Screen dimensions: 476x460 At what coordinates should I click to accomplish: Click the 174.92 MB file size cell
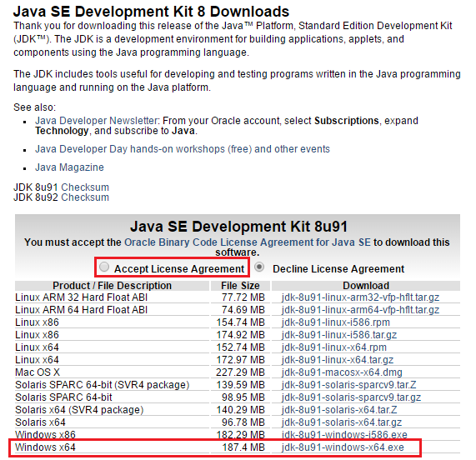pos(240,335)
